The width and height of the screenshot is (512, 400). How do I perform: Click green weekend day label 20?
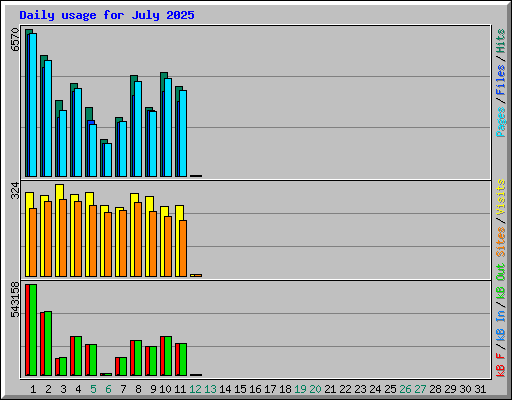coord(315,389)
